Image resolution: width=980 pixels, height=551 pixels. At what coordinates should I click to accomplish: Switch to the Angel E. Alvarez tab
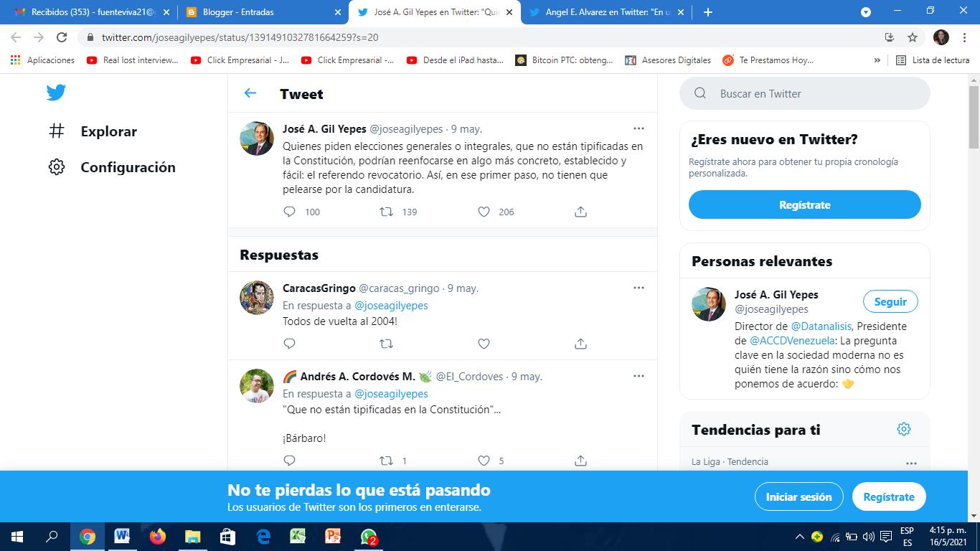click(x=607, y=12)
